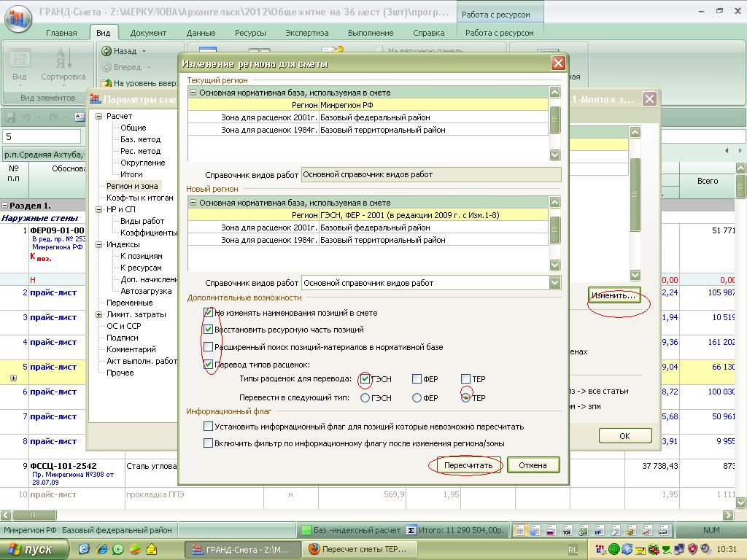Open the new region Справочник видов работ dropdown
The image size is (747, 560).
point(554,283)
